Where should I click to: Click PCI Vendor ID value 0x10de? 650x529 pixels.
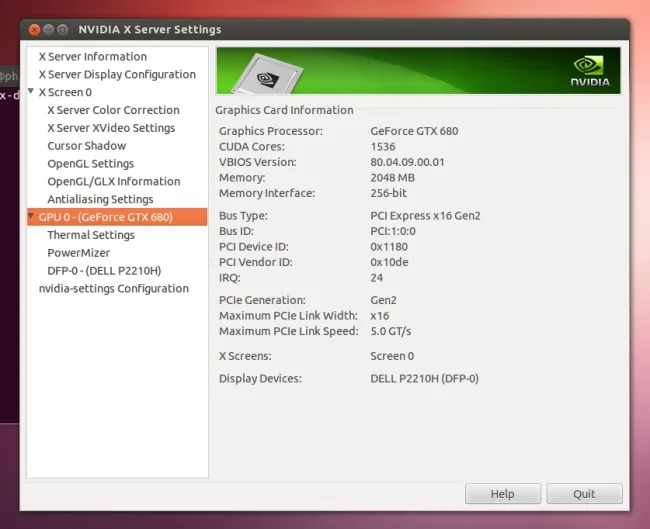click(389, 262)
